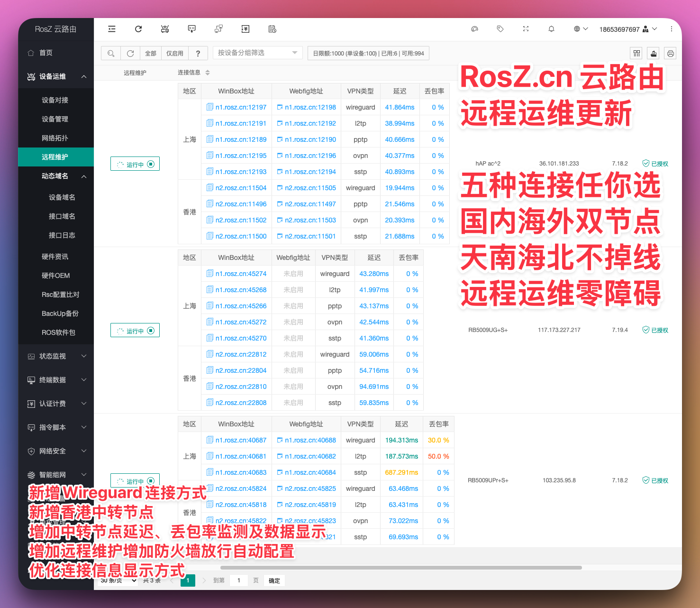Collapse 动态域名 submenu
Image resolution: width=700 pixels, height=608 pixels.
56,176
